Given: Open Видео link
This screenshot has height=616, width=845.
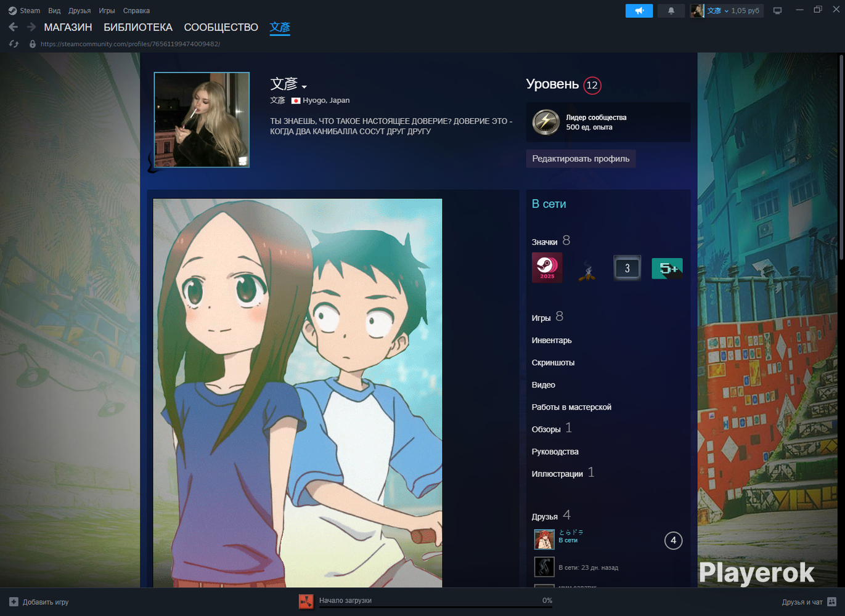Looking at the screenshot, I should click(x=544, y=384).
